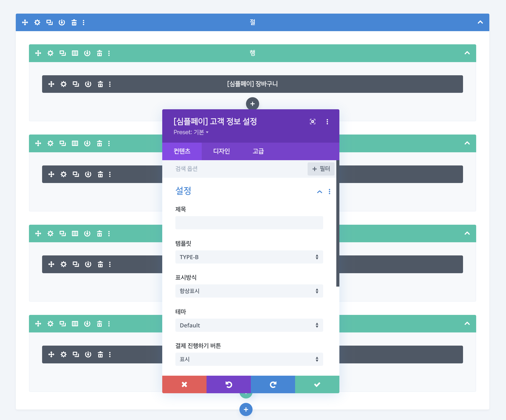Image resolution: width=506 pixels, height=420 pixels.
Task: Click the section settings gear icon
Action: (37, 22)
